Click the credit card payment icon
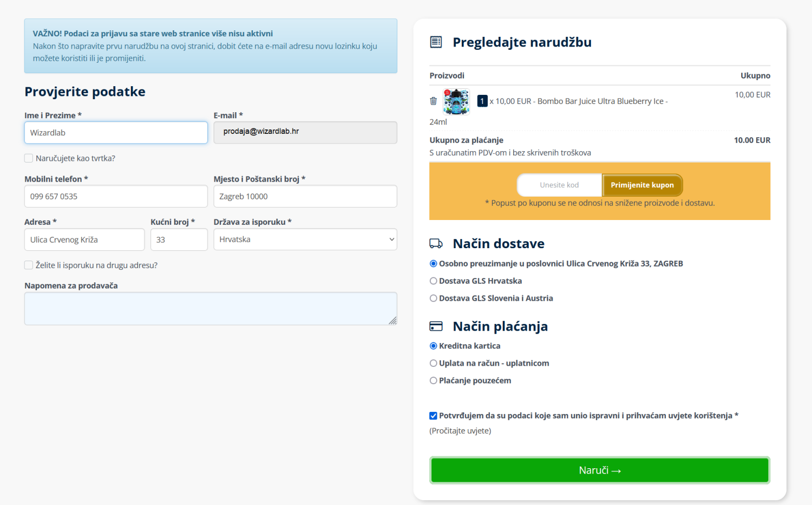Viewport: 812px width, 505px height. (436, 326)
